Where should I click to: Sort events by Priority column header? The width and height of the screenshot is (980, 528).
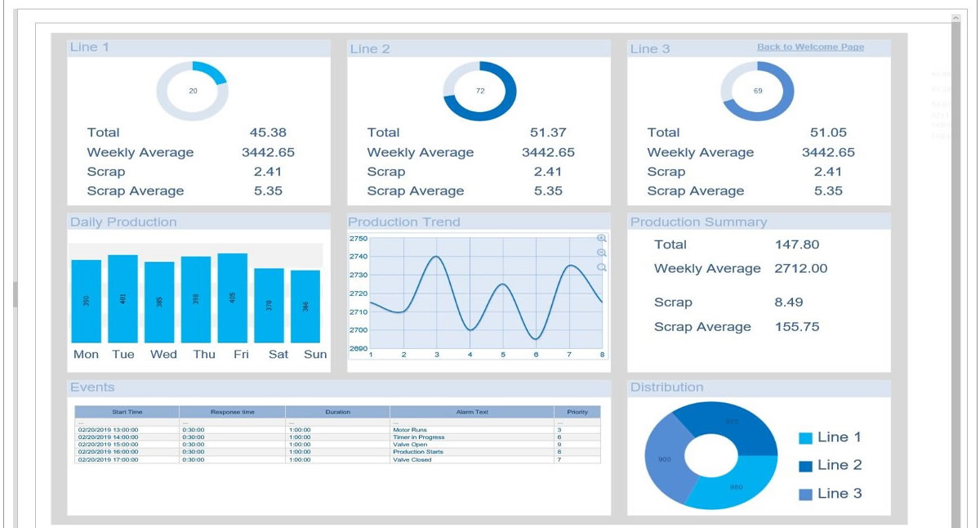577,412
